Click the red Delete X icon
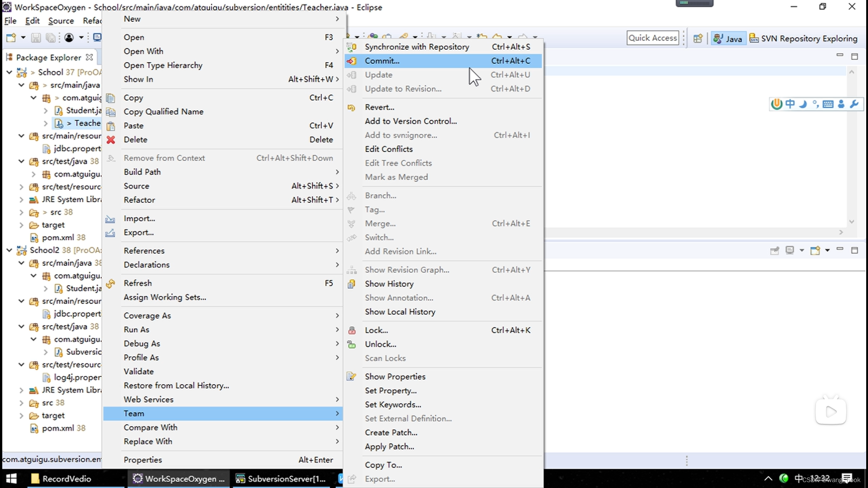868x488 pixels. point(111,140)
